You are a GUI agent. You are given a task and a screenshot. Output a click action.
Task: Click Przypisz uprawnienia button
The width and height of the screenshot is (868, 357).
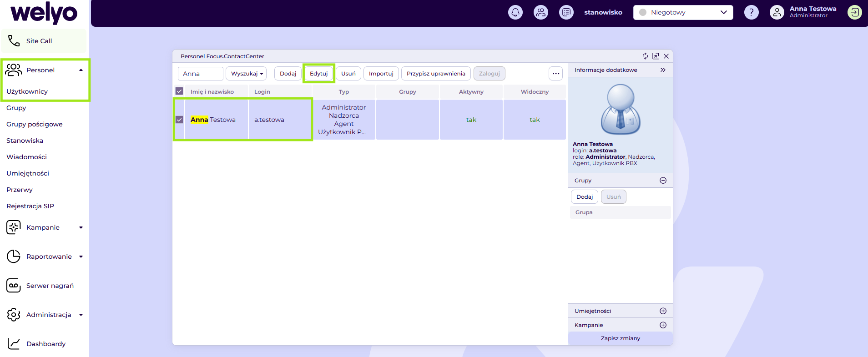(x=436, y=74)
